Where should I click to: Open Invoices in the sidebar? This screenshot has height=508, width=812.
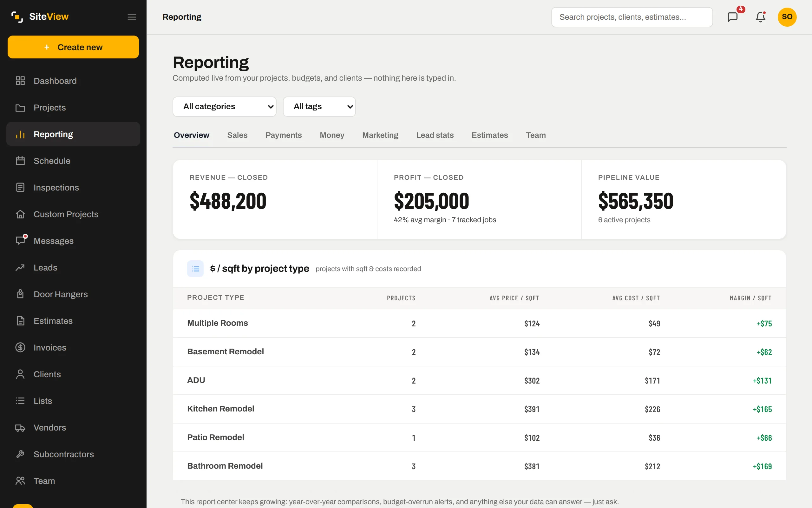click(x=73, y=347)
